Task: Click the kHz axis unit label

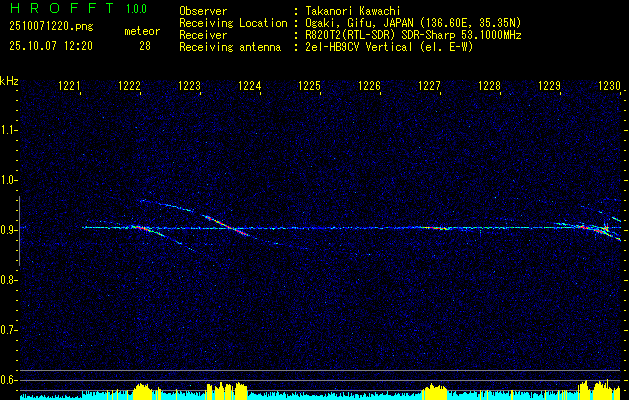Action: tap(9, 81)
